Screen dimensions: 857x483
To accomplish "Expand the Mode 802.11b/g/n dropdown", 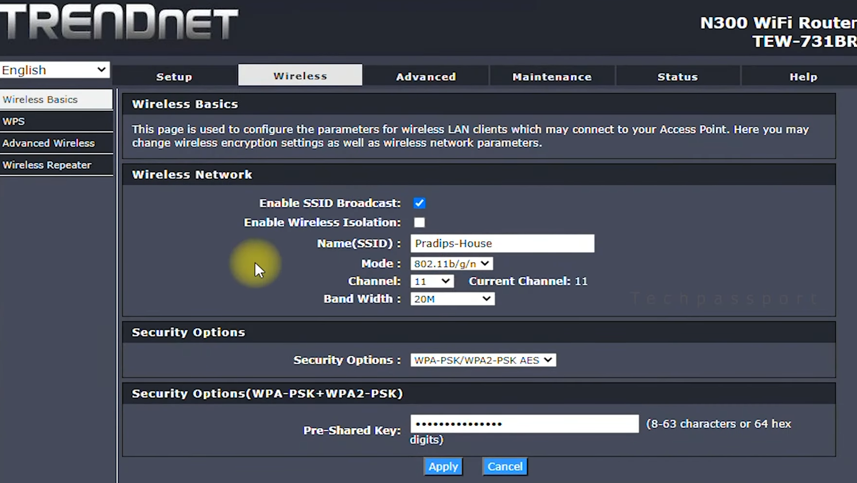I will (452, 264).
